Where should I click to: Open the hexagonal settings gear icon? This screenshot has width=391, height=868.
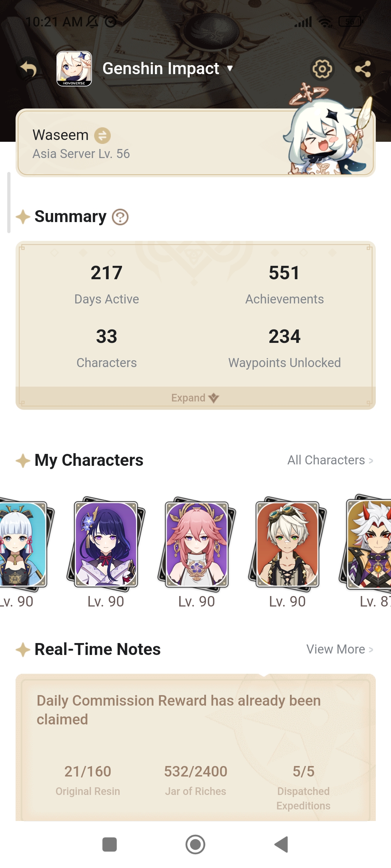(x=322, y=69)
